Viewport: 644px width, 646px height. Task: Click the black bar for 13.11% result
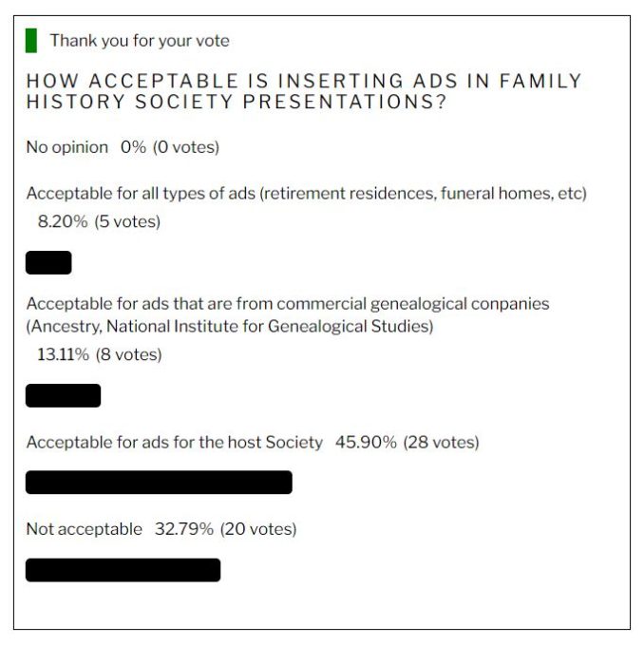[x=63, y=395]
